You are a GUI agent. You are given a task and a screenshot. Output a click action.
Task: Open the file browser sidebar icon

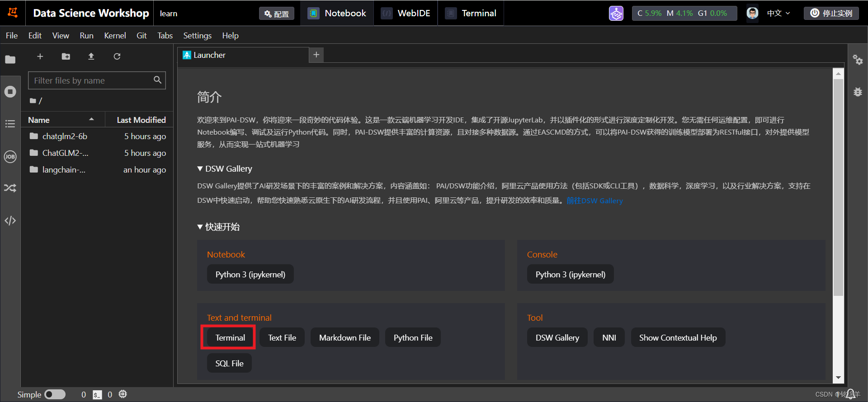(10, 60)
